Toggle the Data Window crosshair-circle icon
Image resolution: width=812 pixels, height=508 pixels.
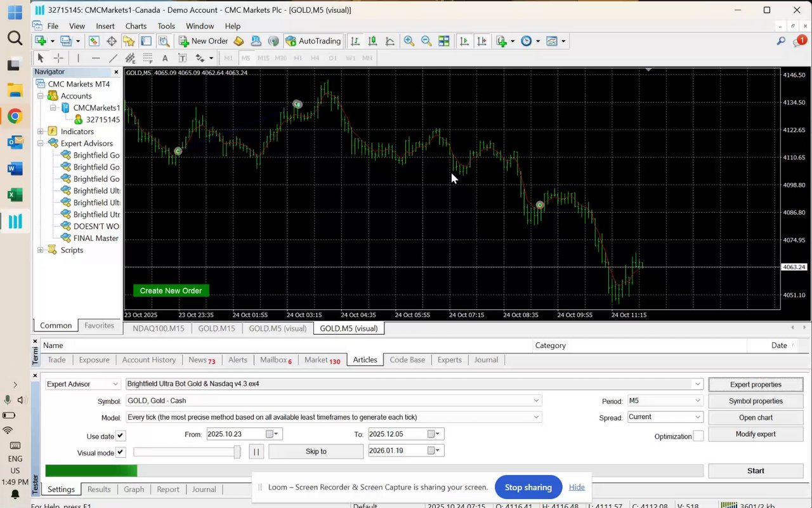click(x=112, y=41)
